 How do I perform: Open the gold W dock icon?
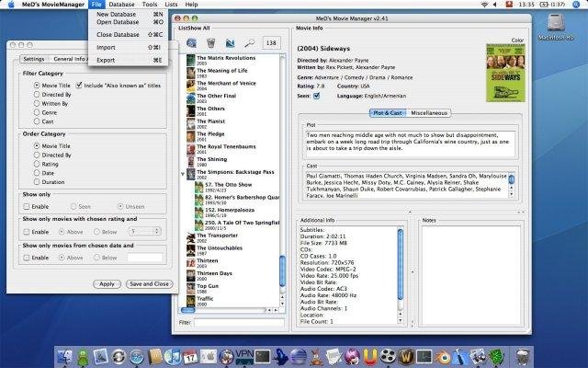pyautogui.click(x=406, y=357)
